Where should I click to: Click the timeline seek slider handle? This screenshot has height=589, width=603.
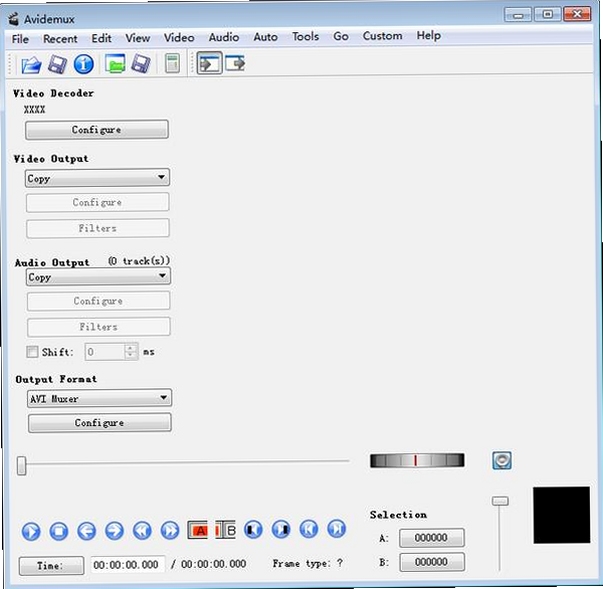pos(22,466)
